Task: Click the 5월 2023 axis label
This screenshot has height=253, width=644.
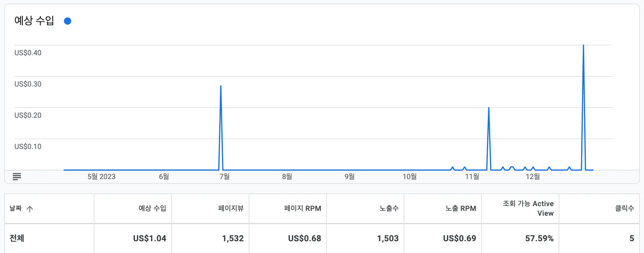Action: 101,177
